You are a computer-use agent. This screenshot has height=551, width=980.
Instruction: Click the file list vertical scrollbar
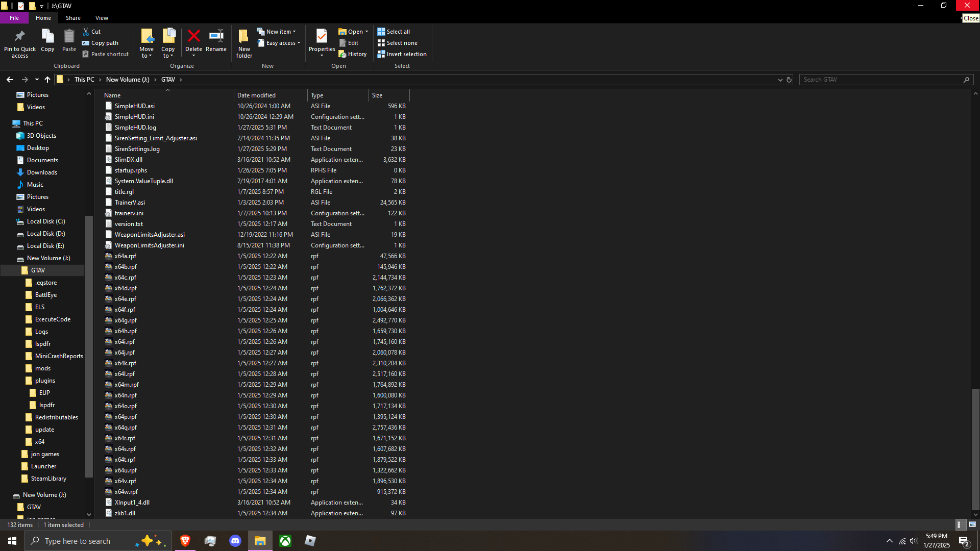tap(975, 449)
